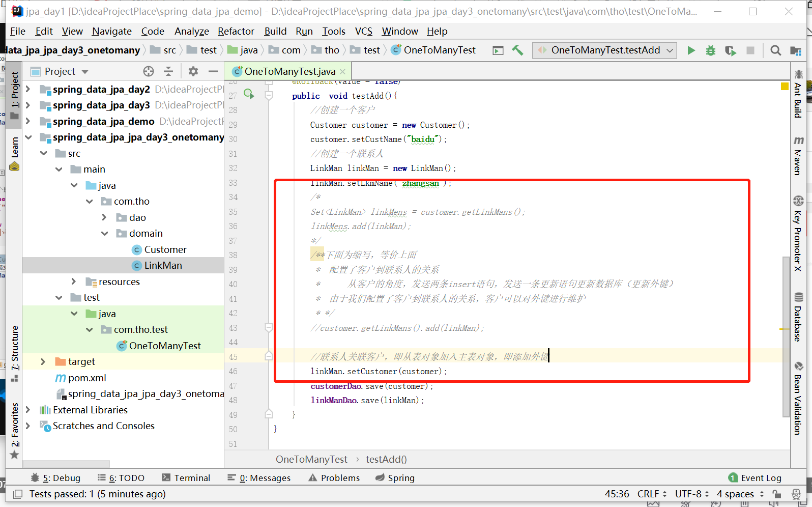Image resolution: width=812 pixels, height=507 pixels.
Task: Close the OneToManyTest.java editor tab
Action: [x=343, y=72]
